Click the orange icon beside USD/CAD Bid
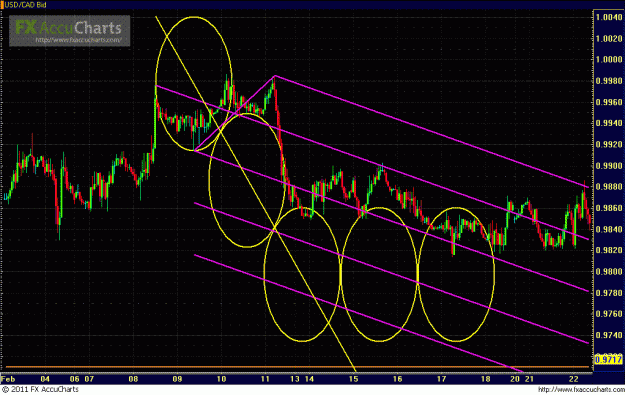The height and width of the screenshot is (395, 625). (2, 5)
